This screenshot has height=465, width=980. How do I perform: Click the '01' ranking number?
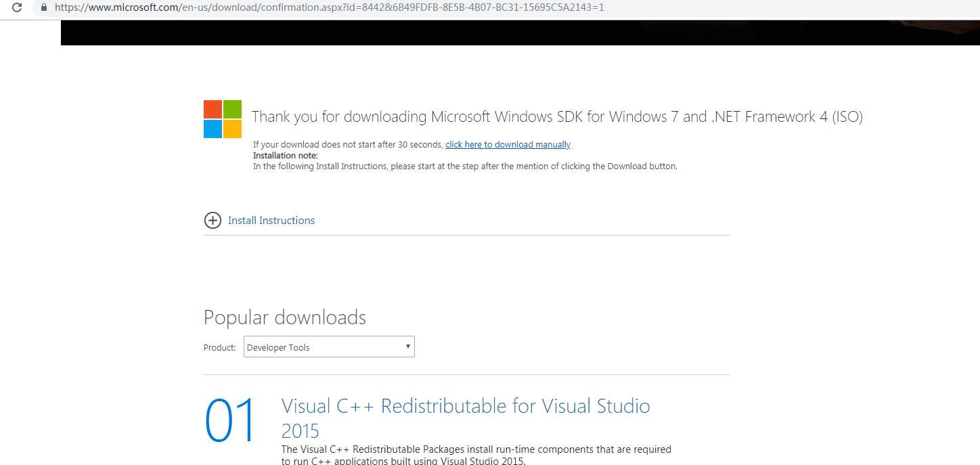[231, 420]
